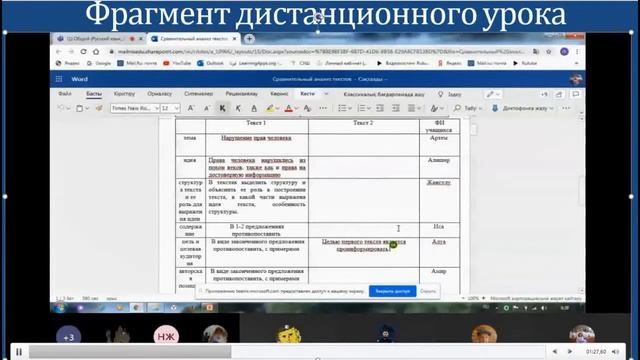Screen dimensions: 640x360
Task: Open the numbered list dropdown
Action: (x=364, y=108)
